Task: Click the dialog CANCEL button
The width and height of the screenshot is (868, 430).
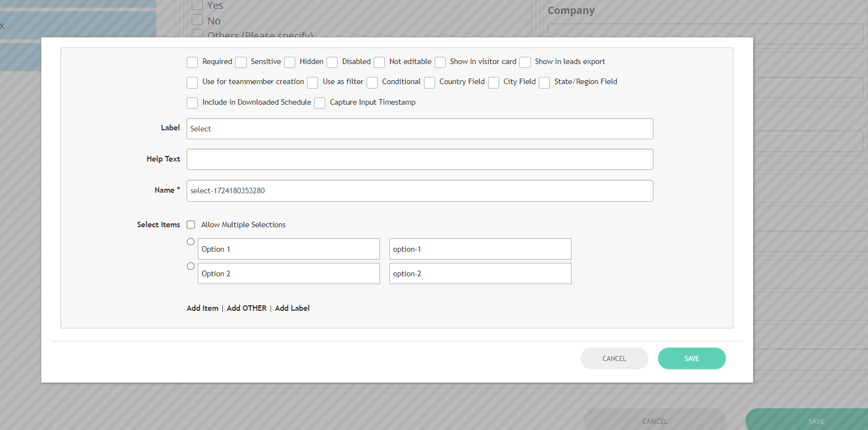Action: [614, 359]
